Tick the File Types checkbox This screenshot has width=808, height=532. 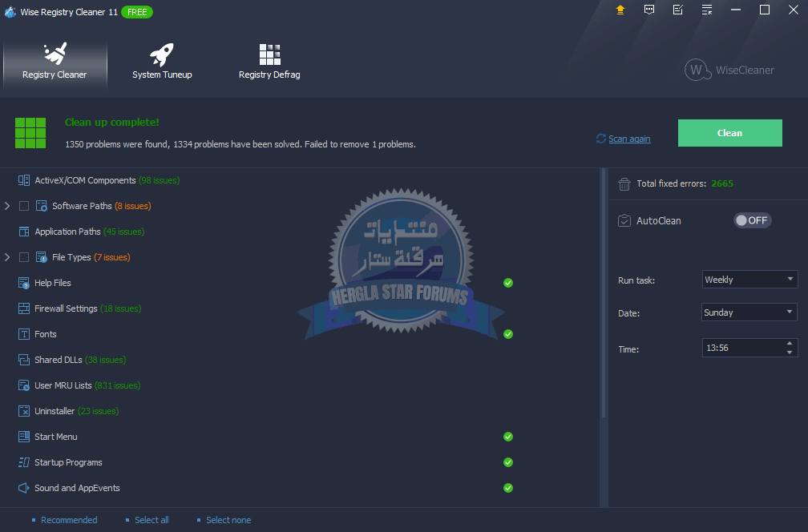click(24, 257)
